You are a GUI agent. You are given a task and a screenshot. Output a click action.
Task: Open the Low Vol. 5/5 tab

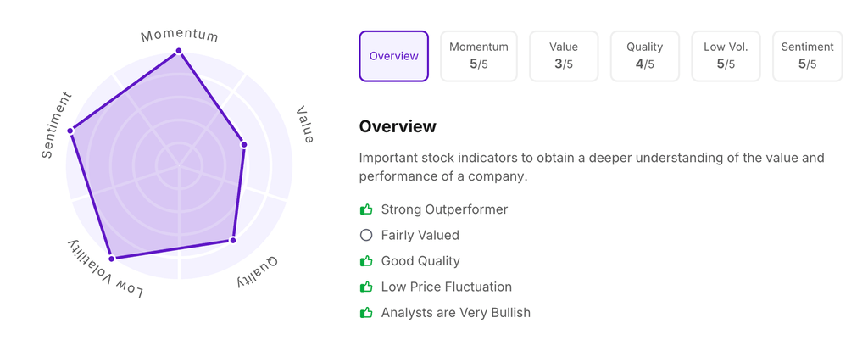tap(726, 56)
